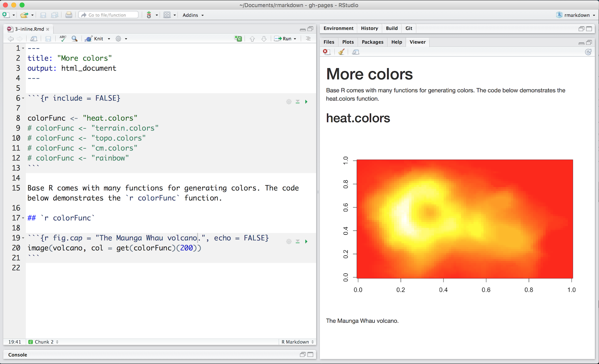The image size is (599, 364).
Task: Refresh the Viewer pane
Action: point(588,52)
